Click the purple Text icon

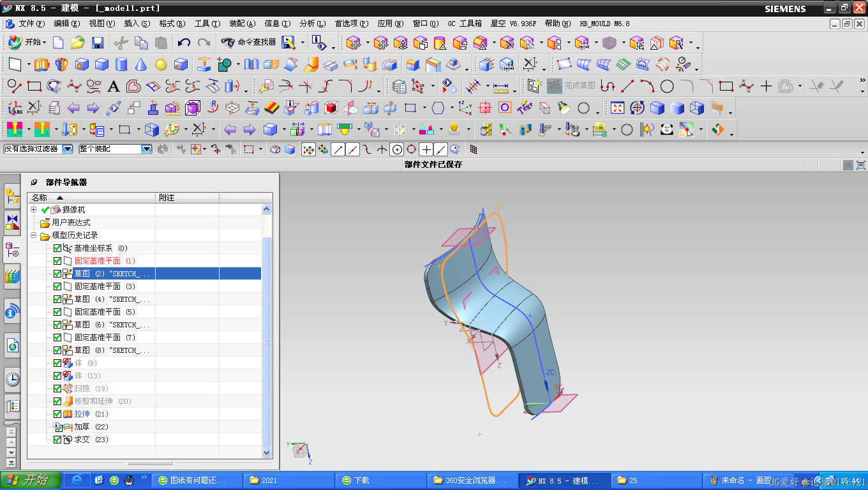(x=525, y=108)
